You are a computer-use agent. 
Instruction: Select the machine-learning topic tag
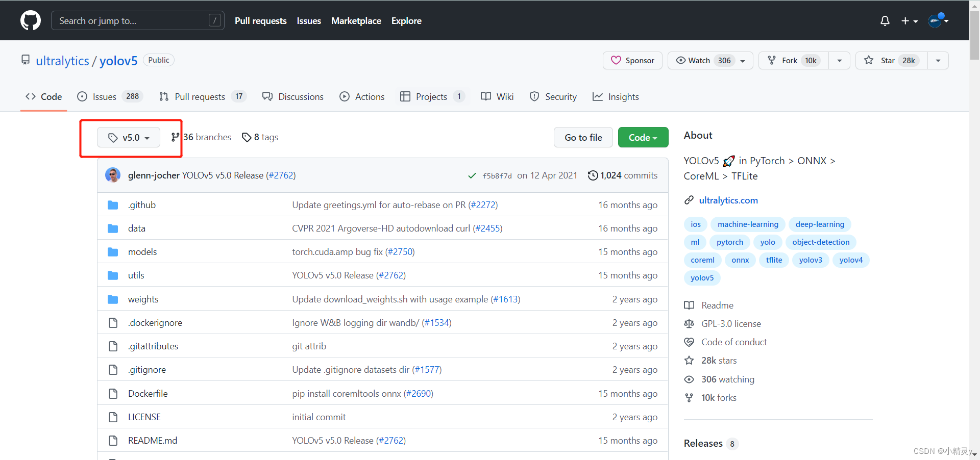pos(748,224)
